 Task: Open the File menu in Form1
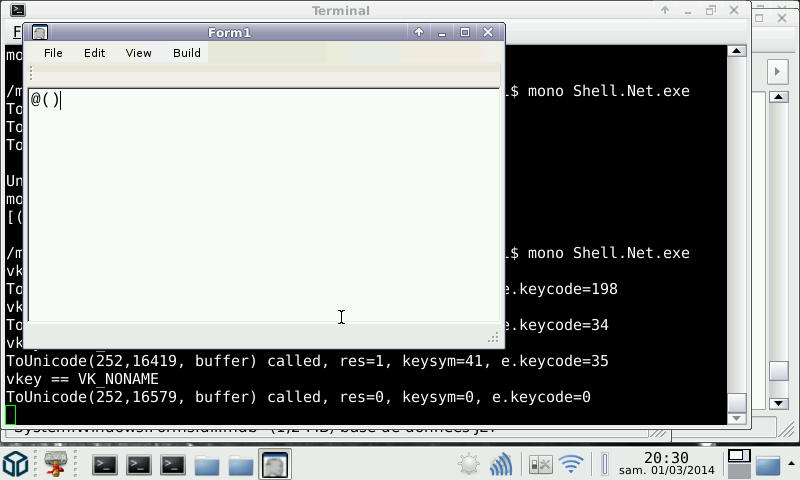coord(53,53)
